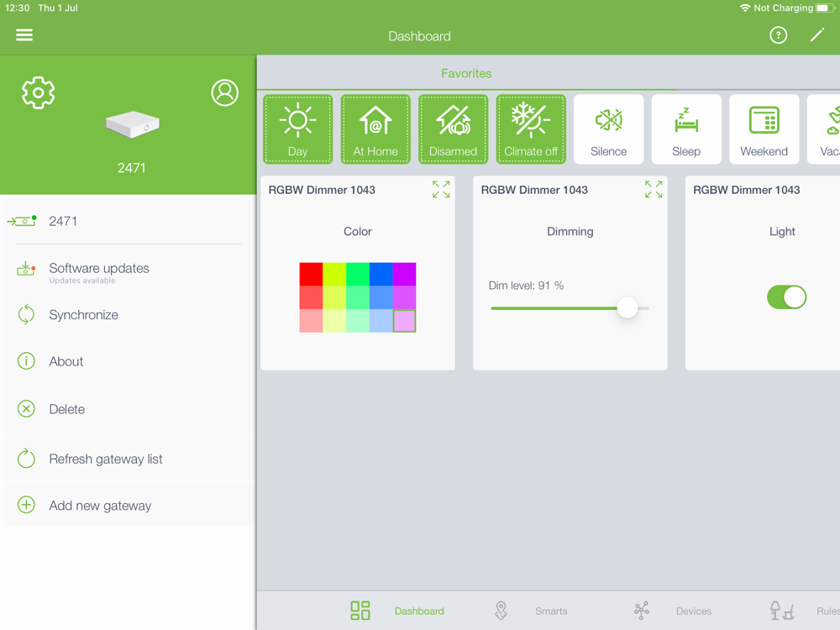This screenshot has height=630, width=840.
Task: Pick the pure green color swatch
Action: tap(358, 274)
